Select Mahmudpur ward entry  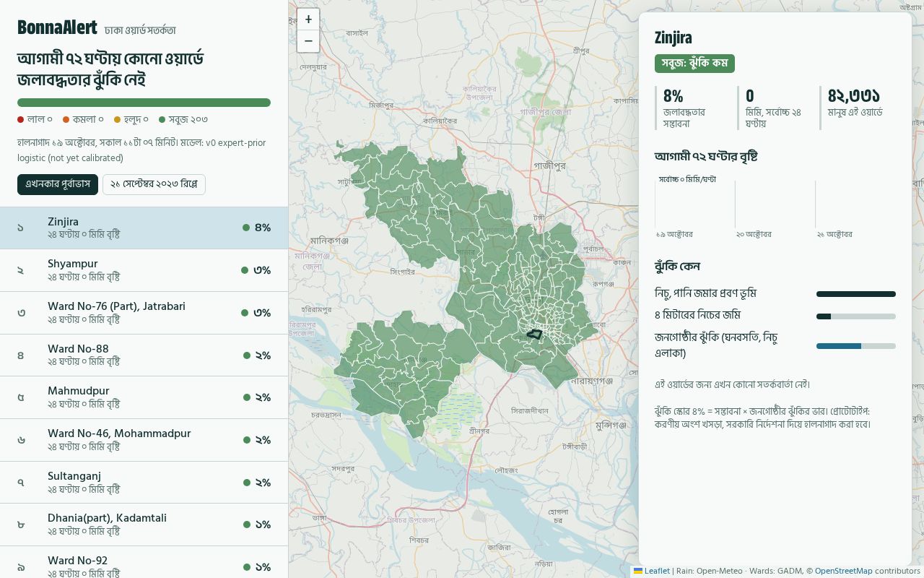144,397
